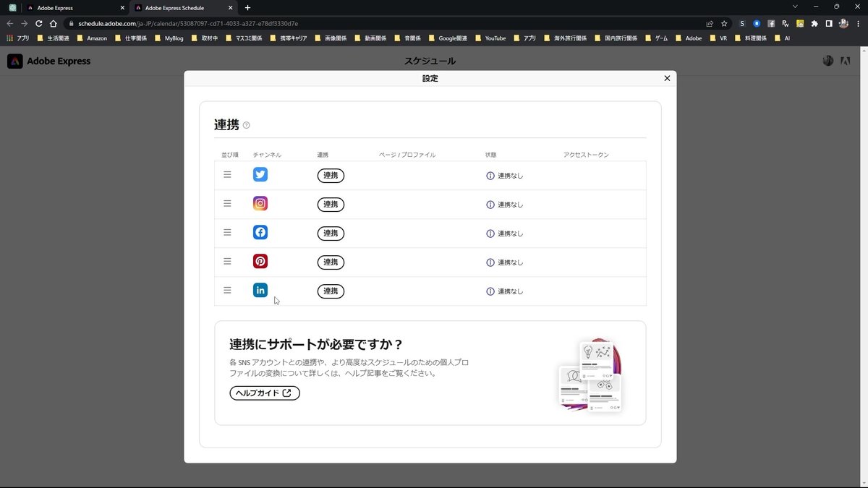Open the Adobe bookmark folder
868x488 pixels.
688,38
